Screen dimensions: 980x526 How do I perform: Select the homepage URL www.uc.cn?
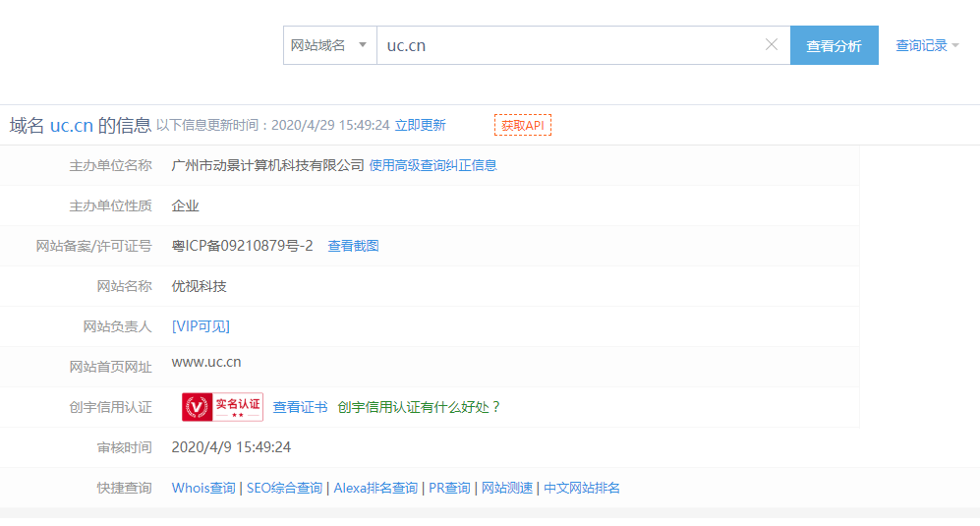(x=206, y=362)
